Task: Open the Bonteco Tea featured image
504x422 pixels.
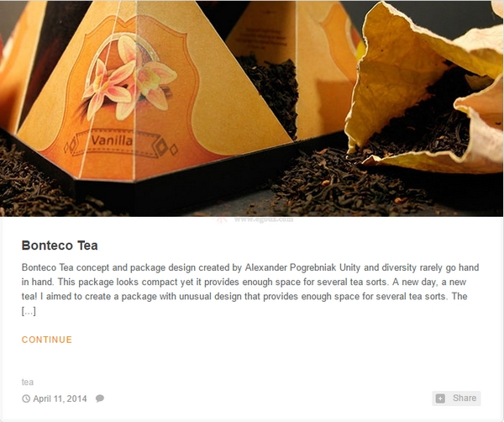Action: [252, 108]
